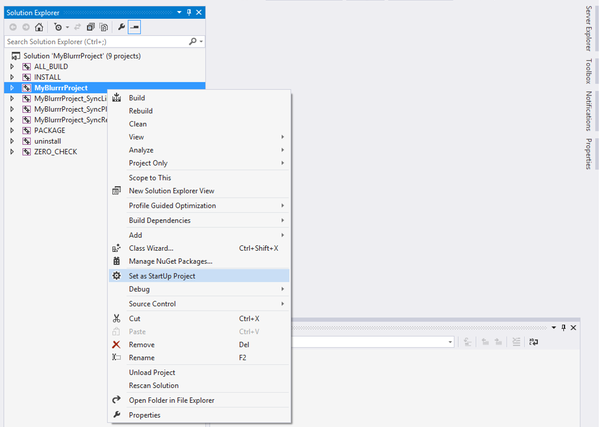Viewport: 600px width, 427px height.
Task: Toggle the Preview Selected Items button
Action: 135,27
